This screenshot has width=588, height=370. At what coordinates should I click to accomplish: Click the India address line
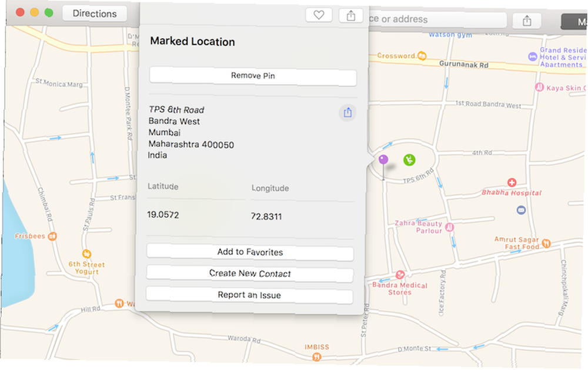coord(157,155)
